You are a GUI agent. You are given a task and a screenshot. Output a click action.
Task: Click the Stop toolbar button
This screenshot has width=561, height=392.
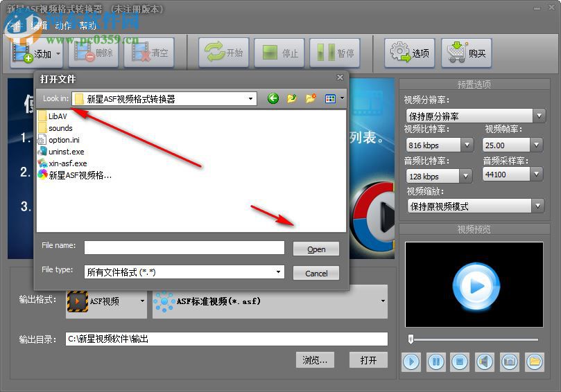(279, 53)
